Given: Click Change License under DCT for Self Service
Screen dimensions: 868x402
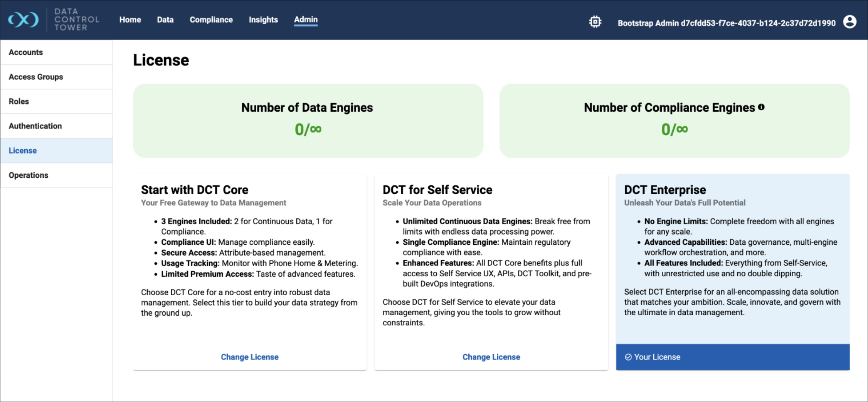Looking at the screenshot, I should 491,357.
